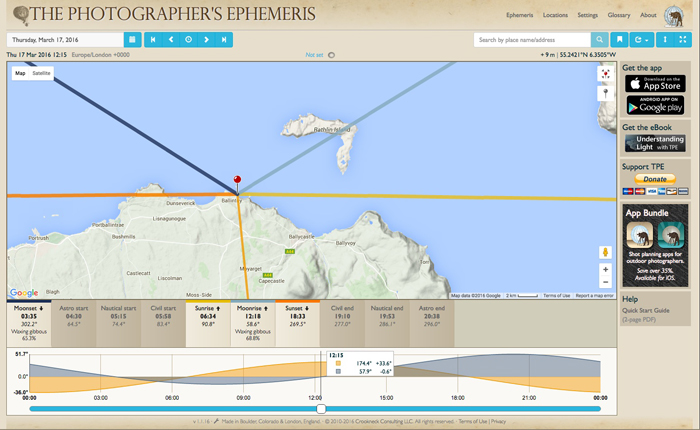700x430 pixels.
Task: Click the time-of-day slider handle
Action: pyautogui.click(x=321, y=408)
